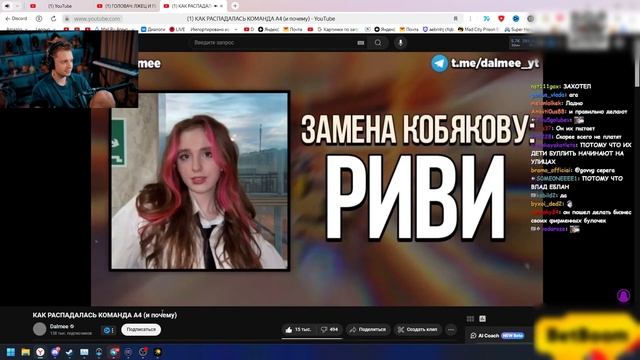This screenshot has width=640, height=360.
Task: Open the "LIVE" bookmark
Action: coord(177,29)
